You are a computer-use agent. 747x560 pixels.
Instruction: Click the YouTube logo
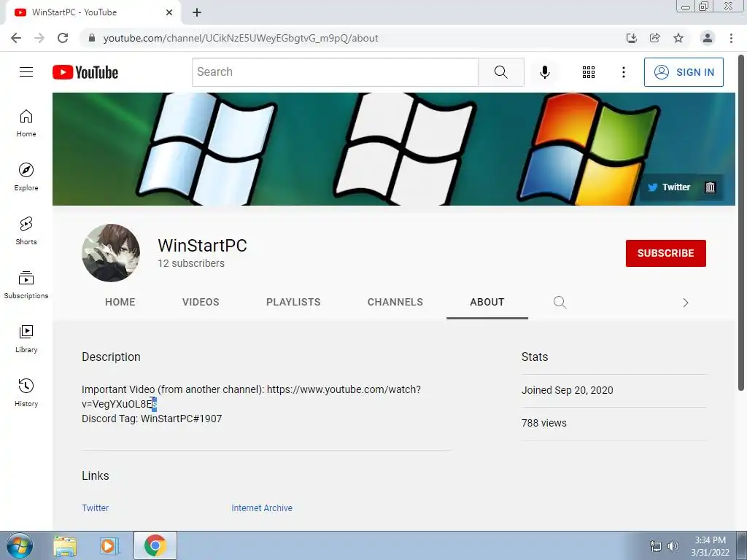85,72
